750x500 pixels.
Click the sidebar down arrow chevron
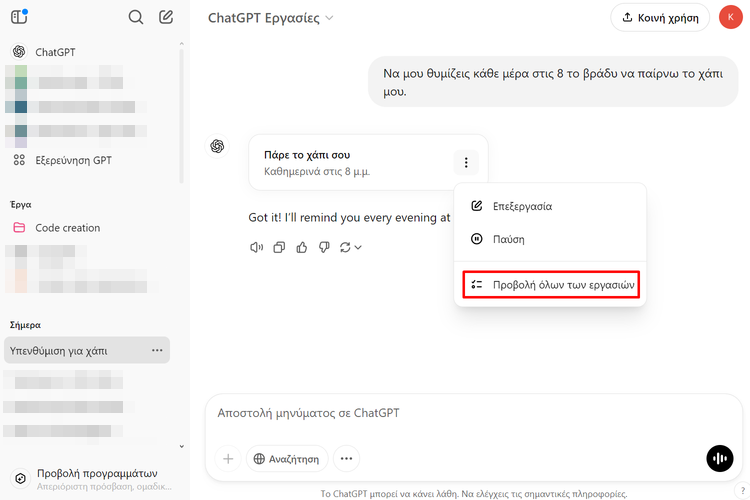coord(181,446)
